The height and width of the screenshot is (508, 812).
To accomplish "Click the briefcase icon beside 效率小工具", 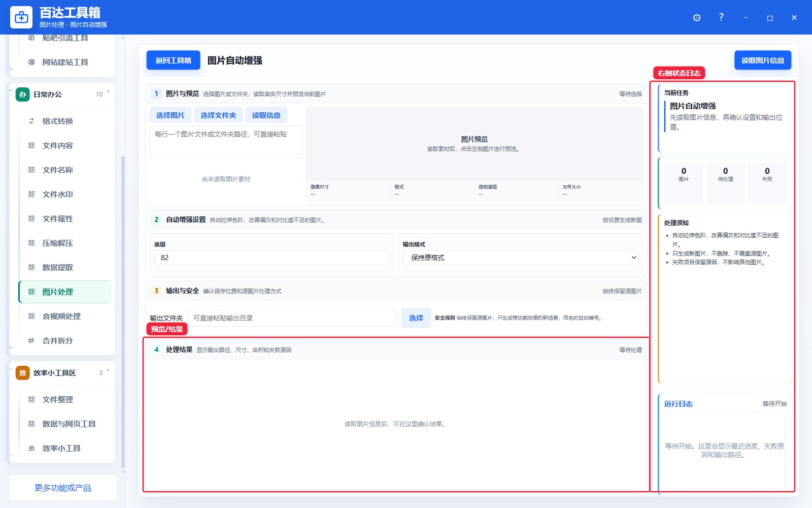I will click(x=31, y=448).
